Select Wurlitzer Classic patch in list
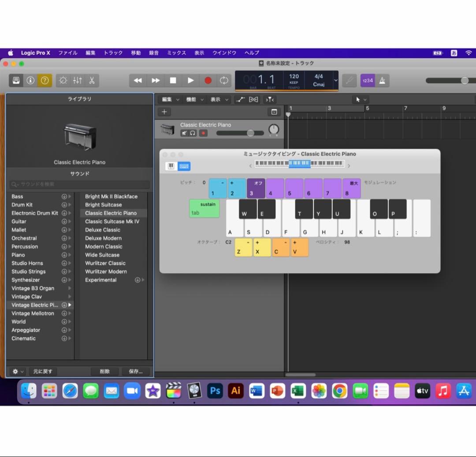 [105, 263]
